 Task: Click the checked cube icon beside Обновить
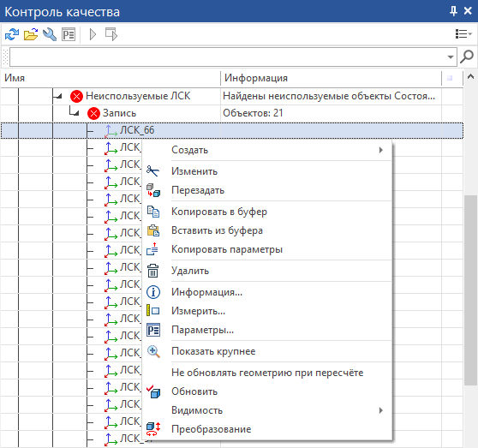tap(153, 391)
